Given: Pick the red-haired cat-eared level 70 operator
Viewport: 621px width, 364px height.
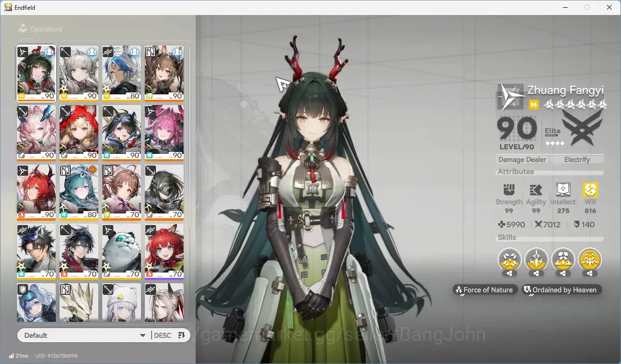Looking at the screenshot, I should pyautogui.click(x=164, y=252).
